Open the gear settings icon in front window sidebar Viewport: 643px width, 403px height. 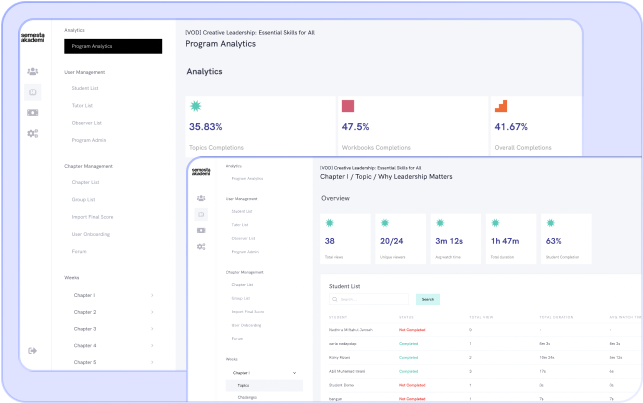(201, 246)
